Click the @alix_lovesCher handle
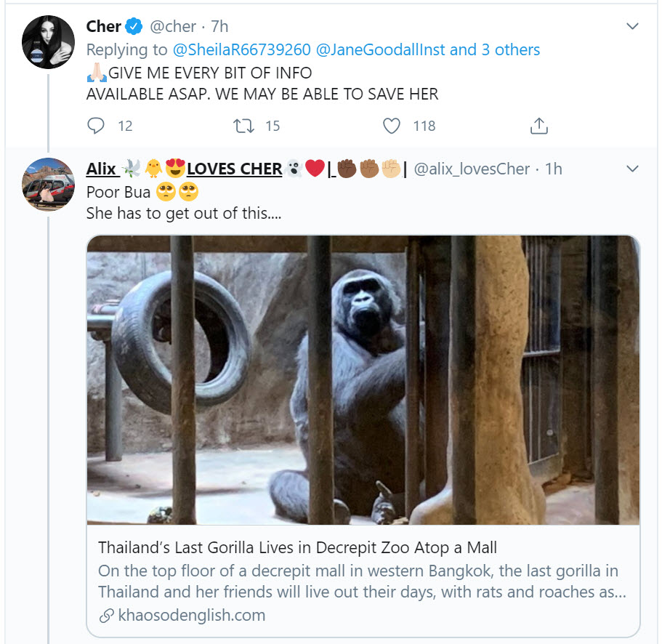 coord(472,169)
